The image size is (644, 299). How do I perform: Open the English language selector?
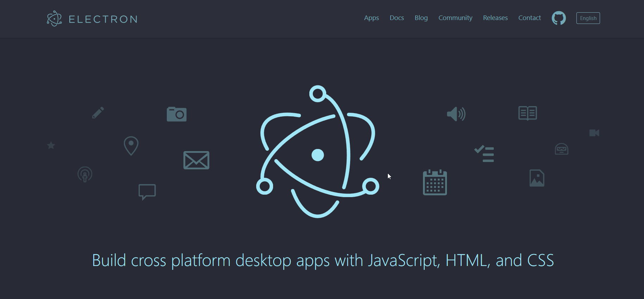tap(588, 18)
